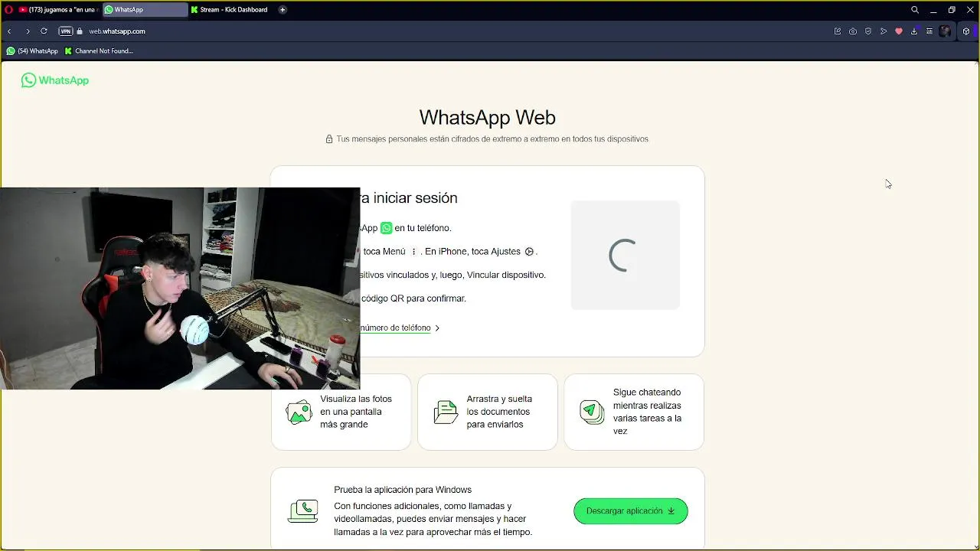Click the heart bookmark icon
This screenshot has width=980, height=551.
coord(899,31)
